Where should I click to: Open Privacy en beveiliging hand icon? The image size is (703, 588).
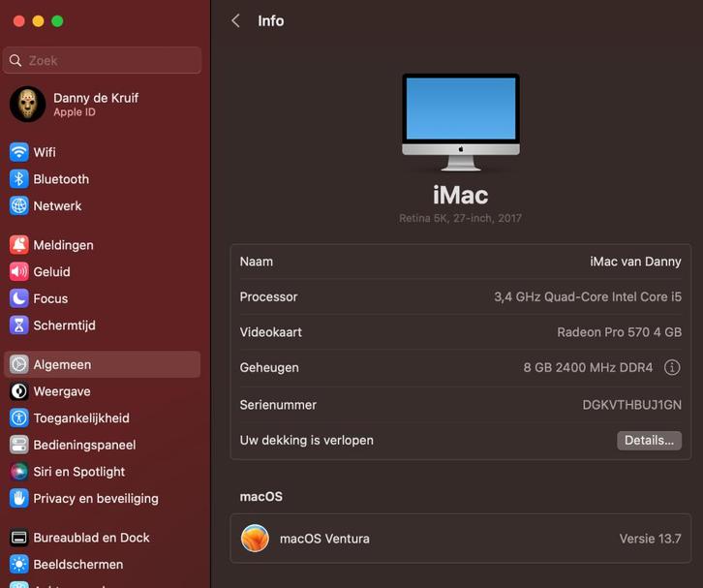click(18, 498)
